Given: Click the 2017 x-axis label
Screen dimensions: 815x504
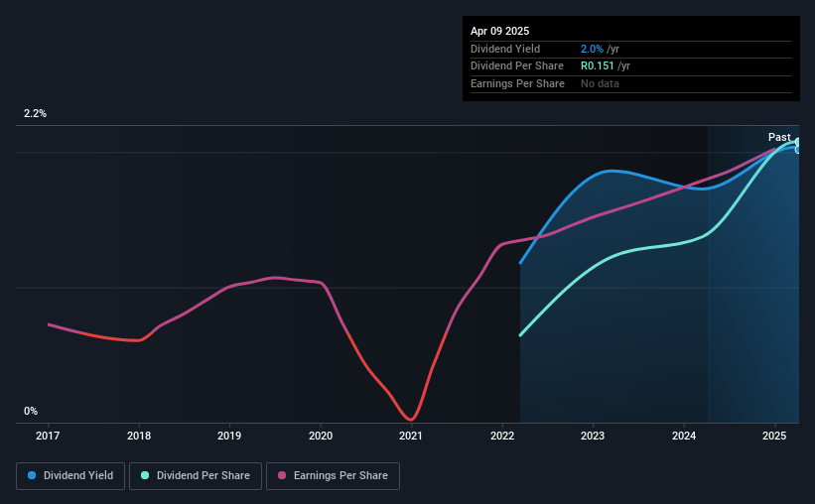Looking at the screenshot, I should click(x=48, y=436).
